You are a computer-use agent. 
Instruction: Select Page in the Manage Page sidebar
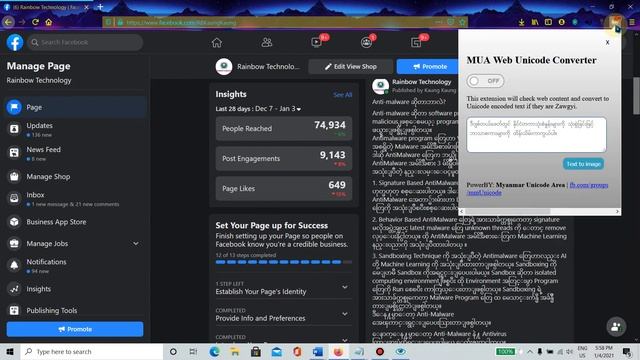coord(75,107)
